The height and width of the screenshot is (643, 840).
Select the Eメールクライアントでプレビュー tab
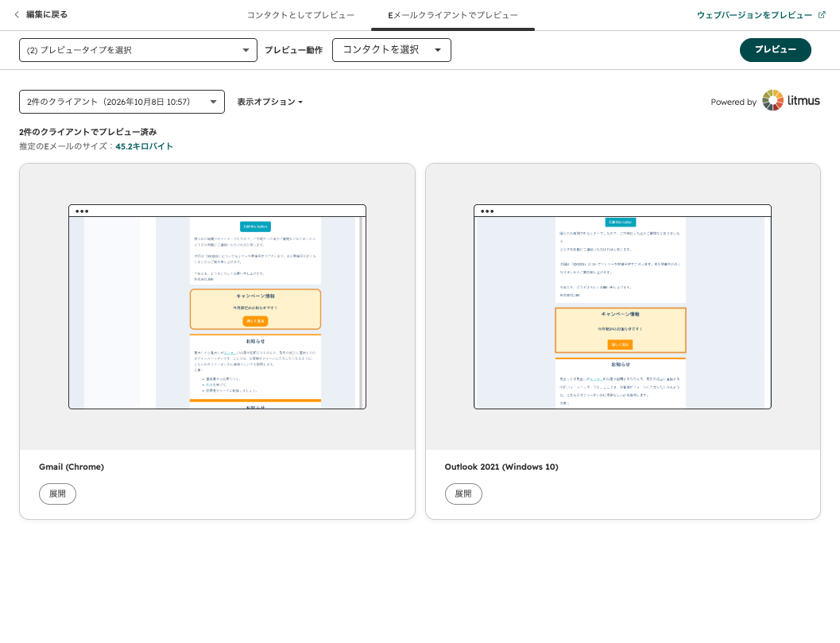(x=453, y=15)
